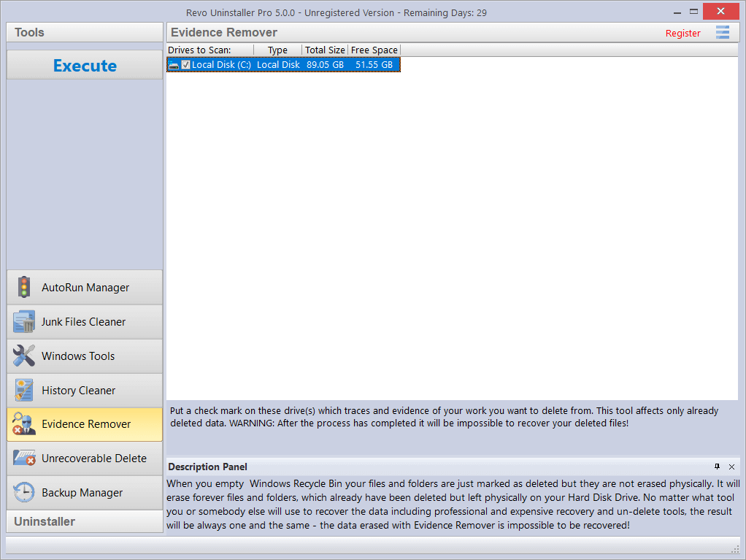
Task: Click the Junk Files Cleaner trash icon
Action: [x=24, y=322]
